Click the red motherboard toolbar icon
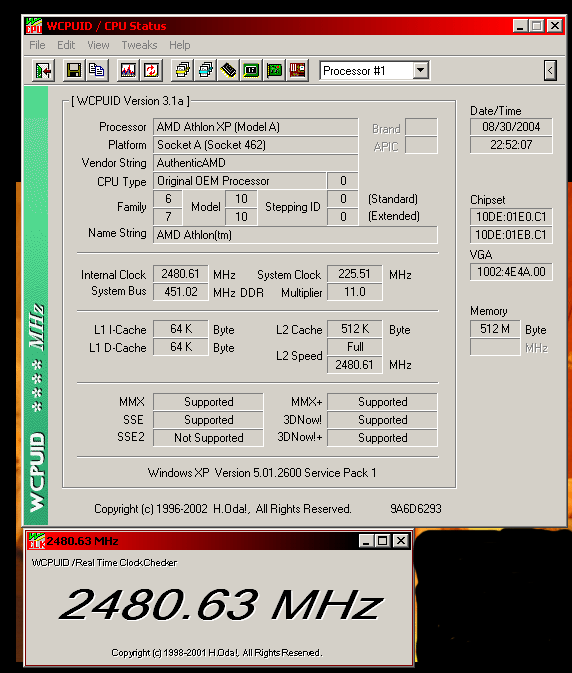572x673 pixels. tap(297, 70)
